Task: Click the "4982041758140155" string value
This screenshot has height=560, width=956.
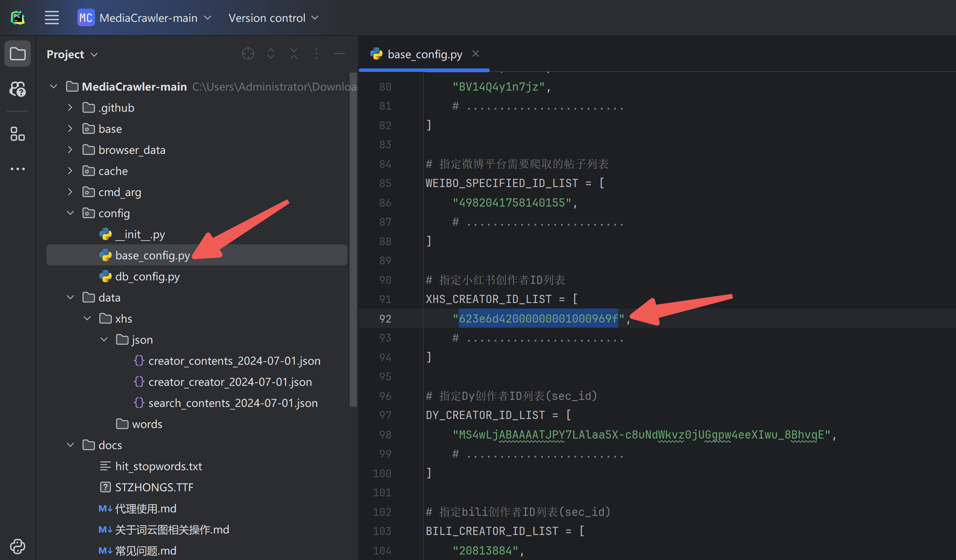Action: tap(512, 203)
